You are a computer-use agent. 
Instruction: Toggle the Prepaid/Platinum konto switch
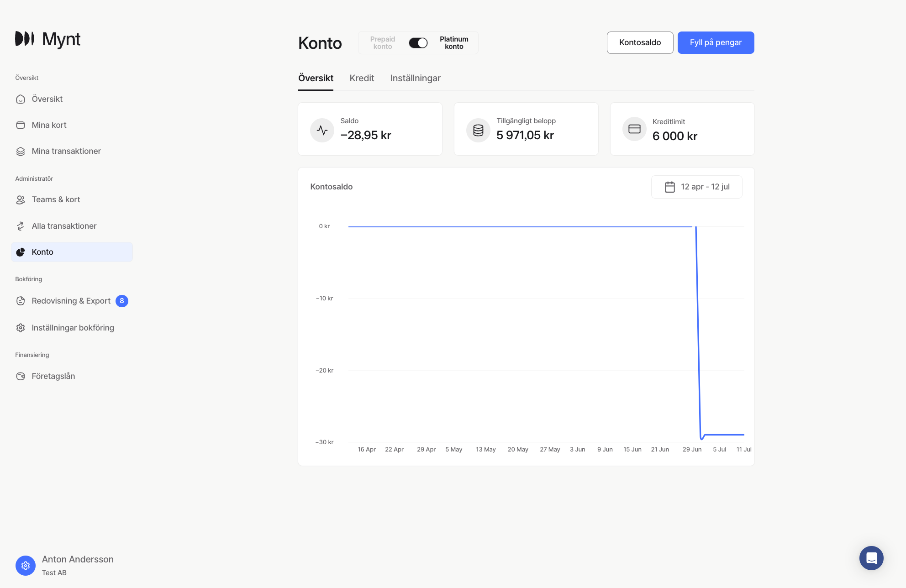point(418,43)
